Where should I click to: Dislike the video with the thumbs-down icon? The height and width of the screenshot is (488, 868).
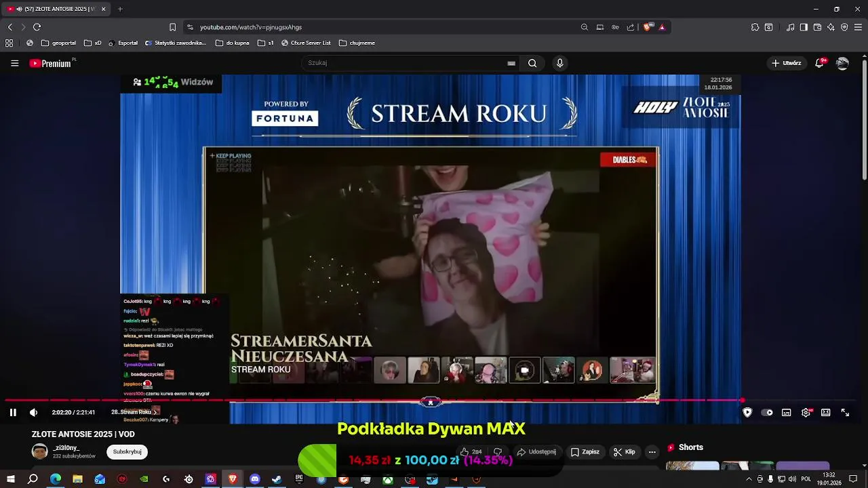point(498,452)
